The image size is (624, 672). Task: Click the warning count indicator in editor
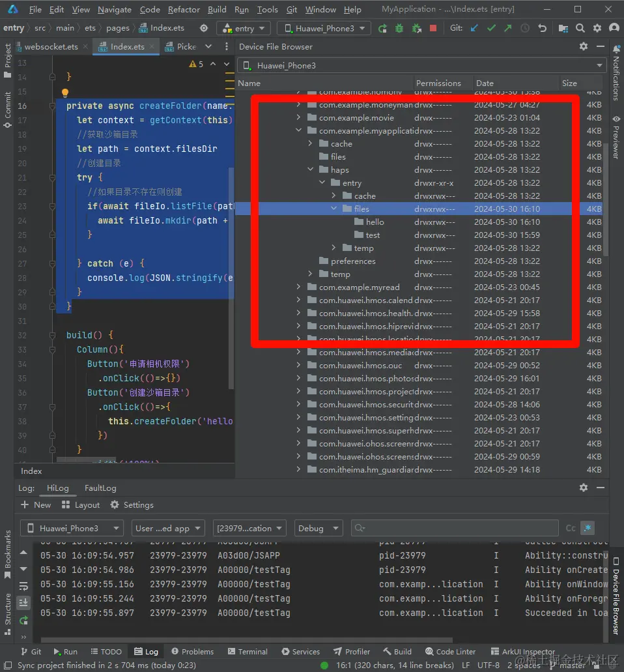point(196,64)
